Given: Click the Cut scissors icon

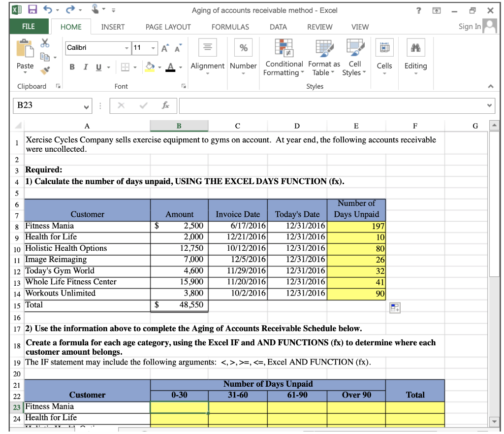Looking at the screenshot, I should (45, 43).
